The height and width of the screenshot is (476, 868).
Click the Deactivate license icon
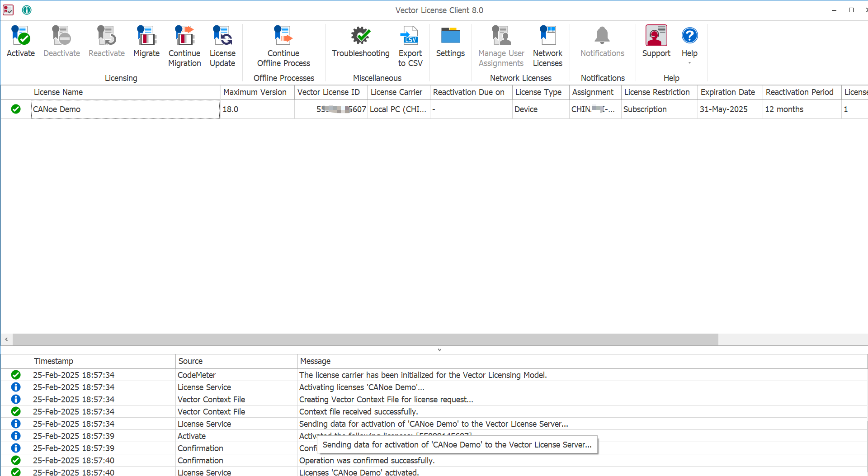(x=61, y=41)
